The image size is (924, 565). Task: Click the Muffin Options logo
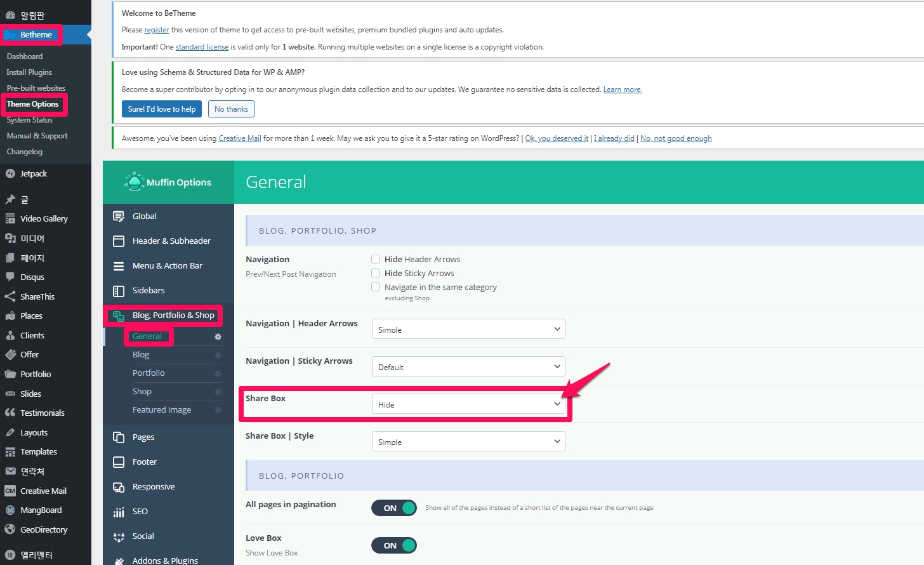click(x=135, y=182)
